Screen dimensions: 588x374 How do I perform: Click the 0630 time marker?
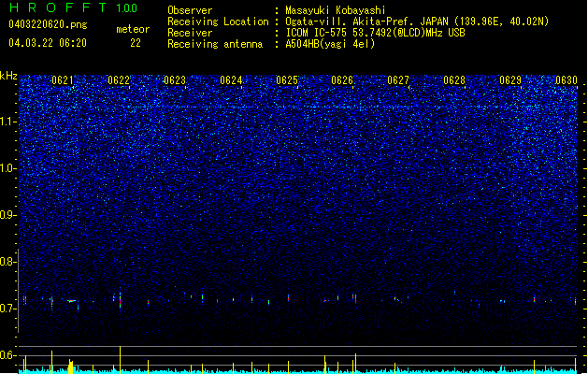point(566,80)
